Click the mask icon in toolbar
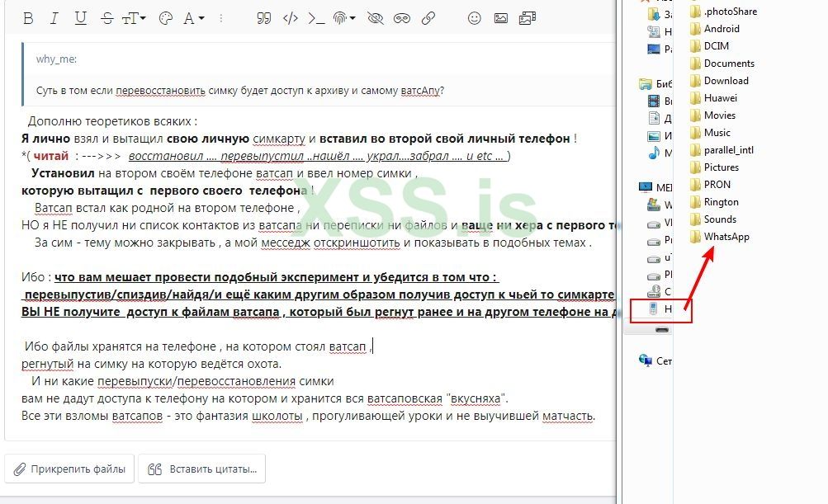Screen dimensions: 828x504 point(402,18)
